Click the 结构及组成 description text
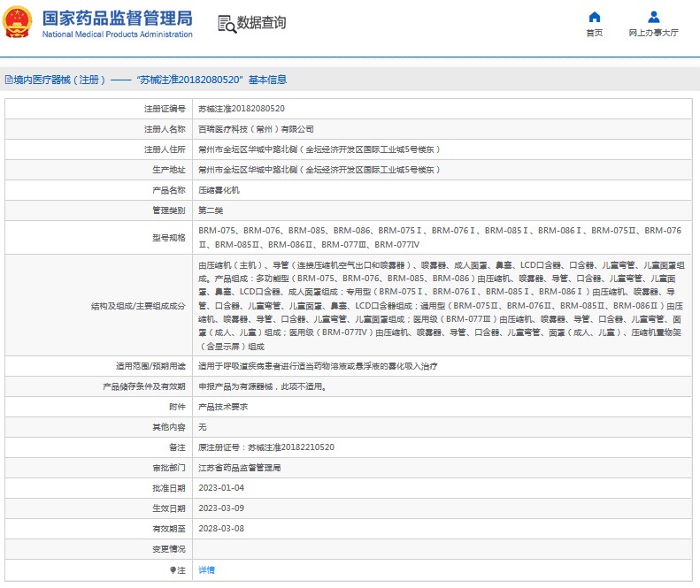This screenshot has width=700, height=588. click(441, 306)
